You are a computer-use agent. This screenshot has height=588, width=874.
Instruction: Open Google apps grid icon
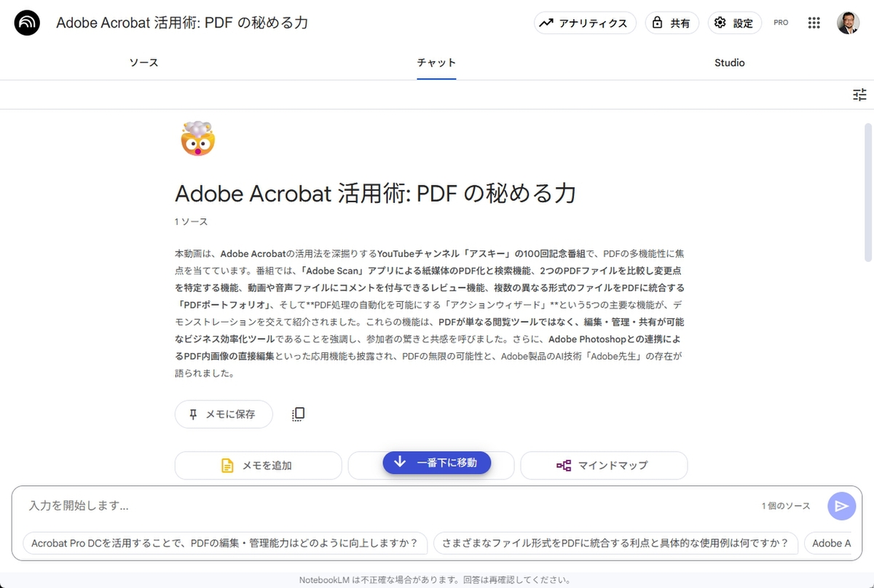(814, 23)
